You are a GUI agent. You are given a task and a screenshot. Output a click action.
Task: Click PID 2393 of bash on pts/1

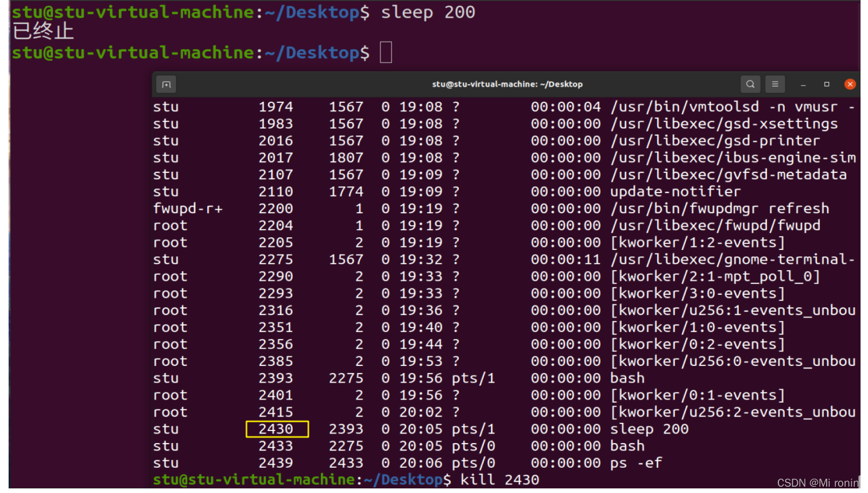point(276,379)
